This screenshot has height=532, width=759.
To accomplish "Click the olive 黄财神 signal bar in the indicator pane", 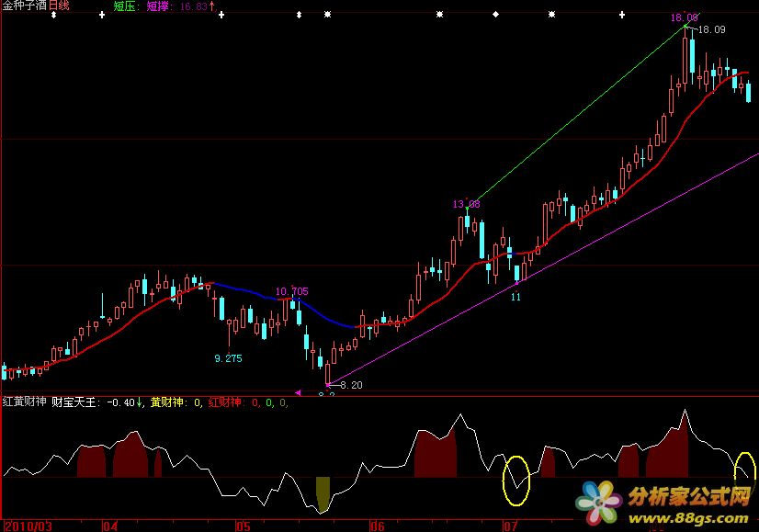I will (323, 494).
